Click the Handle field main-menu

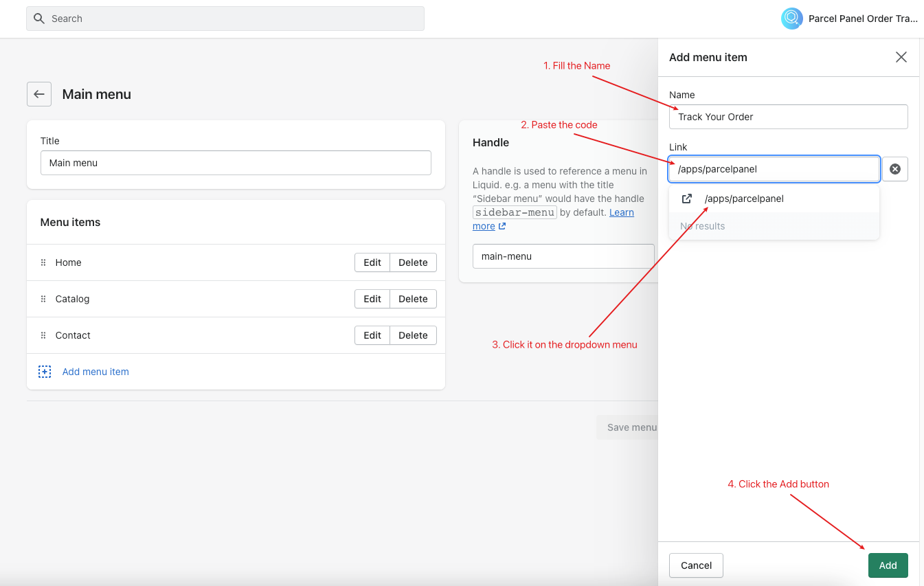(563, 256)
